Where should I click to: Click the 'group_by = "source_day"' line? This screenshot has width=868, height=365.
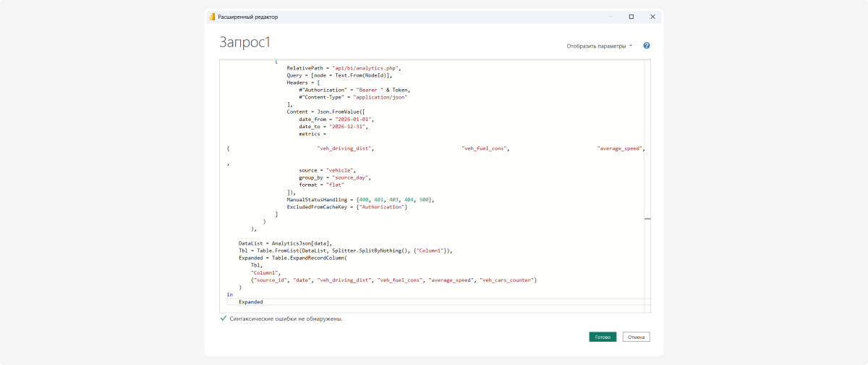pyautogui.click(x=335, y=177)
